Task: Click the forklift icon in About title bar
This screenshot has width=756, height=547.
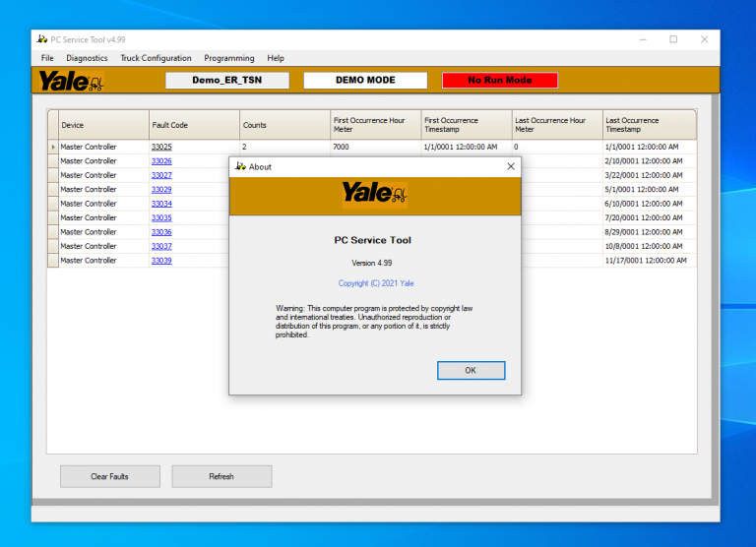Action: click(240, 166)
